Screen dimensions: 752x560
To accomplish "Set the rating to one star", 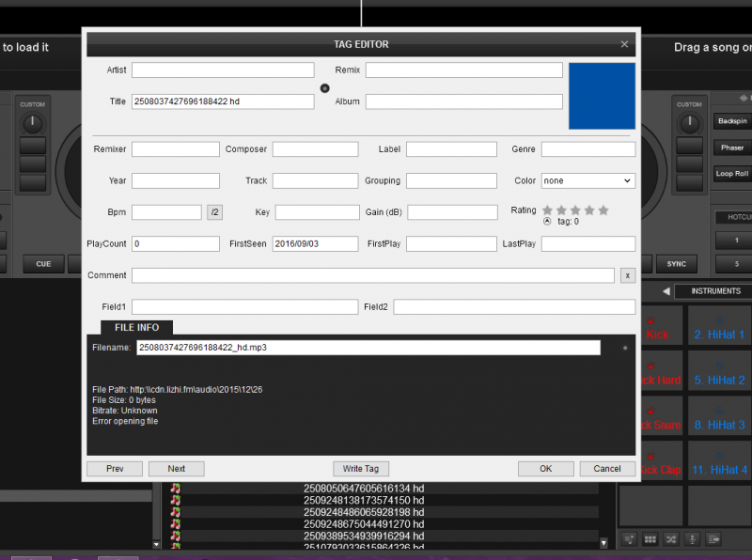I will (547, 210).
